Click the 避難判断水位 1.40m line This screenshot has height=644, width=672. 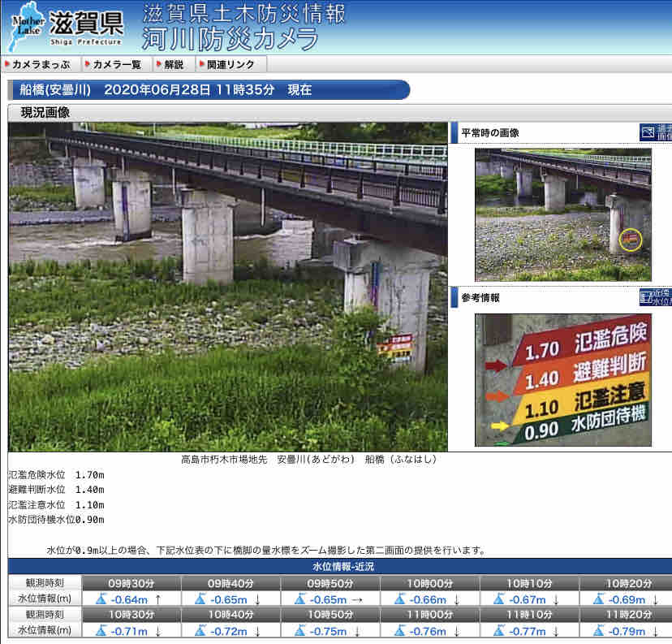[x=56, y=489]
